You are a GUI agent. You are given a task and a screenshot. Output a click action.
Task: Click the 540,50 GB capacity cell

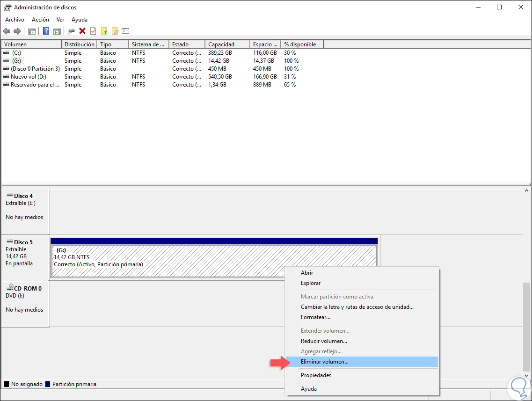220,77
